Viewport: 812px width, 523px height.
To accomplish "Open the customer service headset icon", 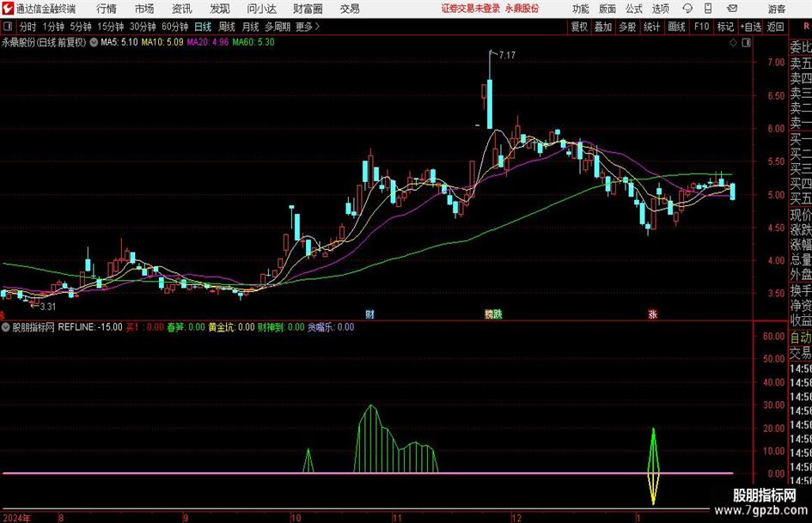I will (687, 9).
